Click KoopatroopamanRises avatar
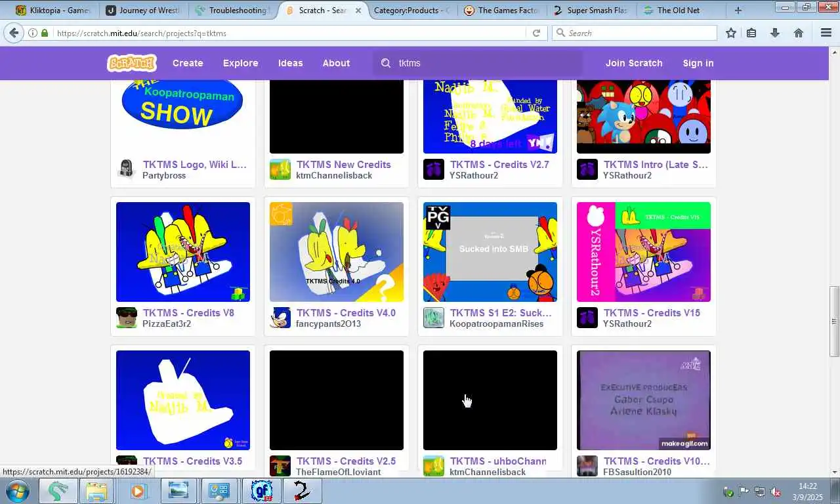This screenshot has height=504, width=840. coord(434,318)
